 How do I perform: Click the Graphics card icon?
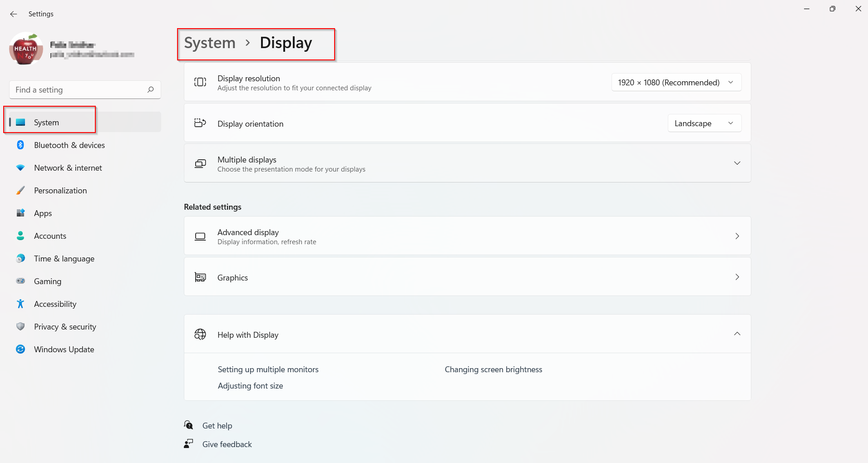tap(200, 277)
